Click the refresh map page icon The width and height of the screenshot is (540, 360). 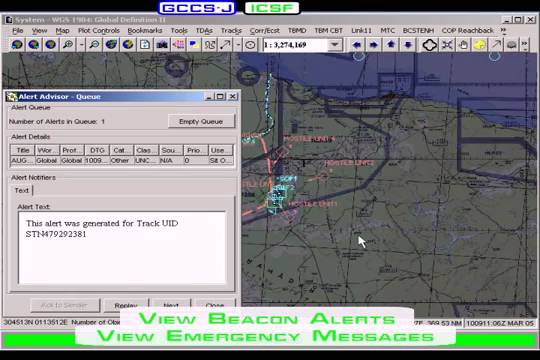pos(145,45)
